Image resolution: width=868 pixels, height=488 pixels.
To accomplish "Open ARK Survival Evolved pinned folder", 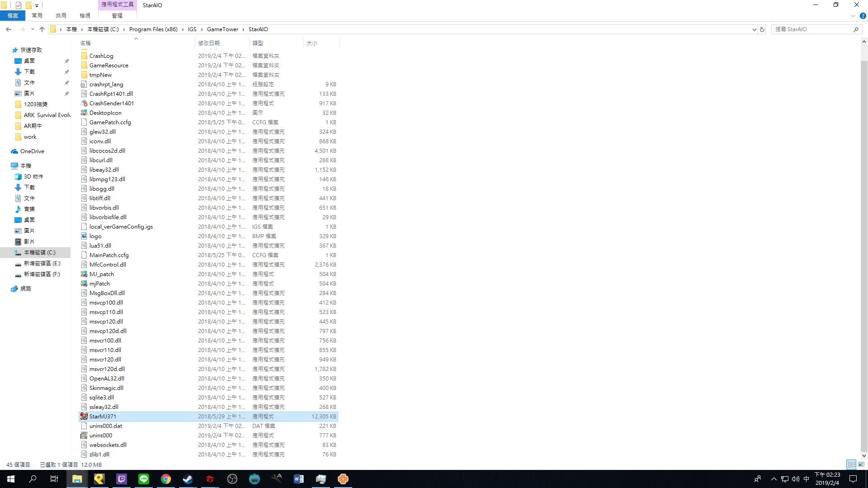I will pos(47,115).
